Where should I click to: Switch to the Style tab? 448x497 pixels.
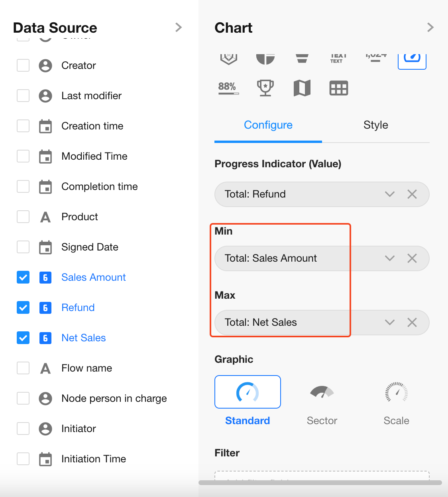pyautogui.click(x=375, y=125)
